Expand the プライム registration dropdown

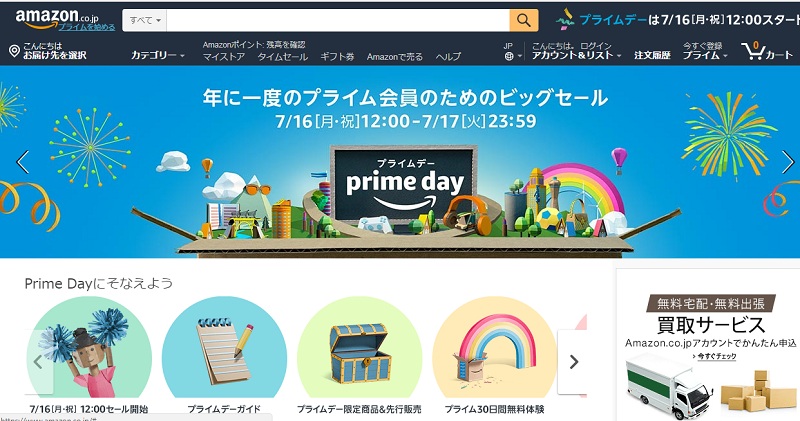pyautogui.click(x=705, y=55)
